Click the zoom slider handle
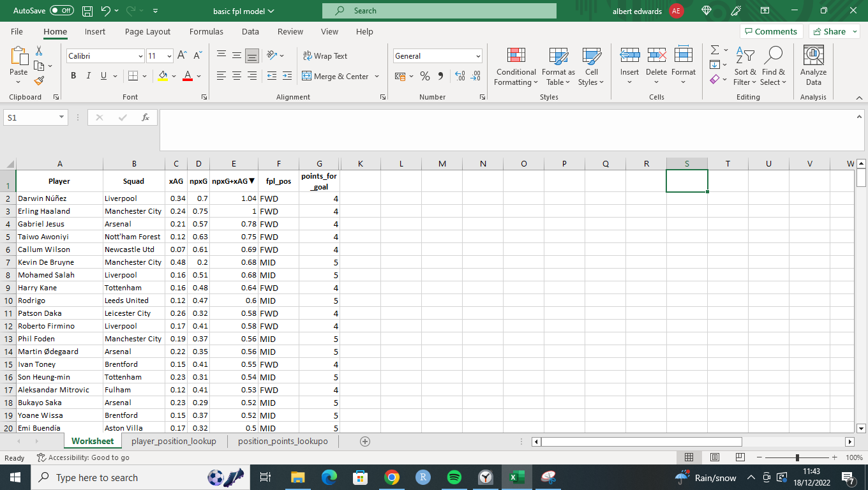This screenshot has width=868, height=490. (797, 457)
